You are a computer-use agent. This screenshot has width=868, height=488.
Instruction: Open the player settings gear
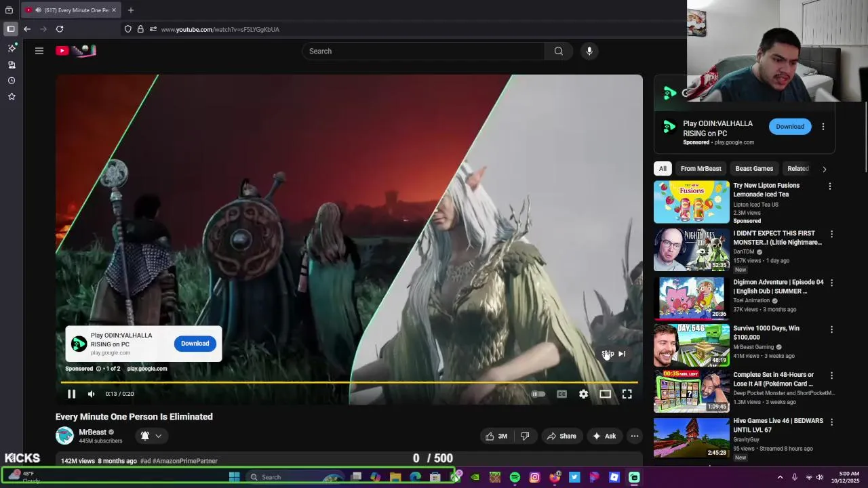point(584,394)
